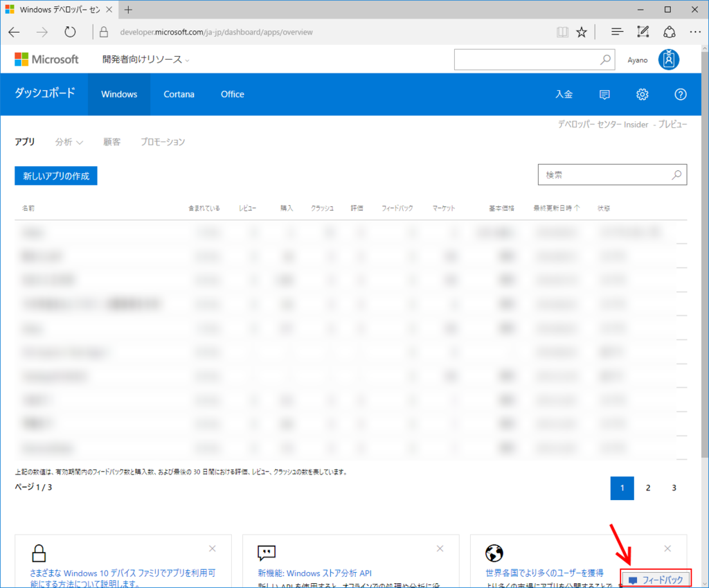The height and width of the screenshot is (588, 709).
Task: Open the Ayano account avatar
Action: coord(669,60)
